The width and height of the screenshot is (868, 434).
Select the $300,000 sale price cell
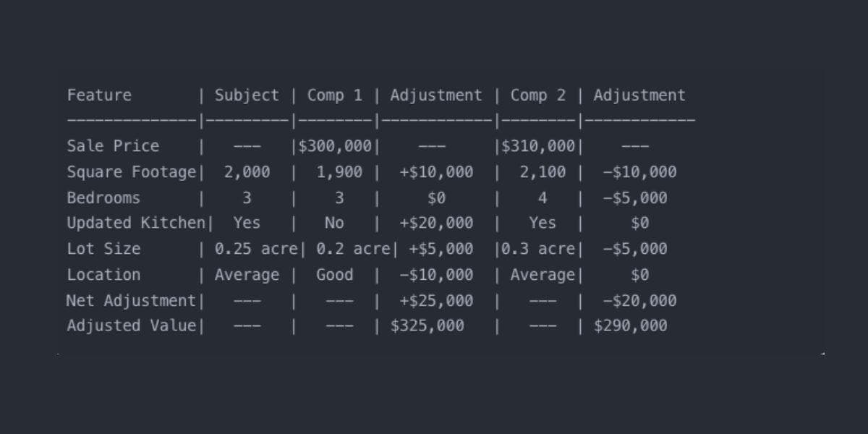pyautogui.click(x=334, y=145)
